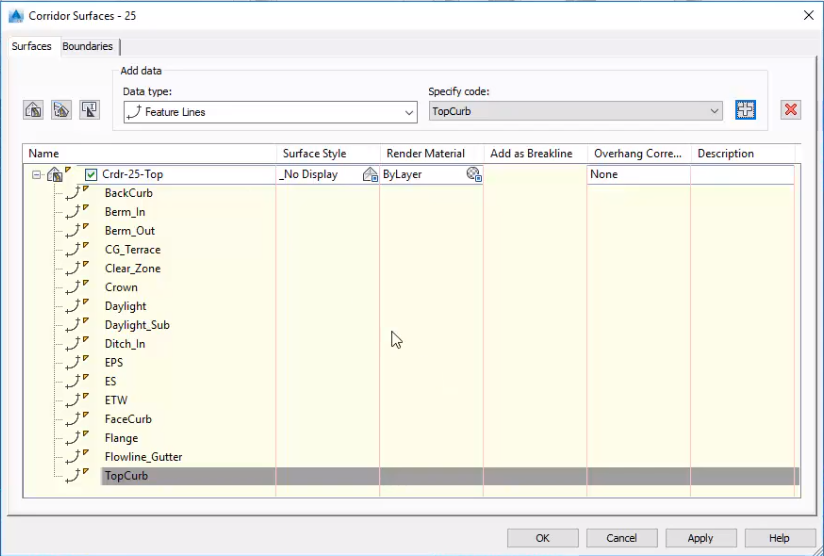Click the create surface from link data icon
Image resolution: width=824 pixels, height=556 pixels.
(x=61, y=110)
